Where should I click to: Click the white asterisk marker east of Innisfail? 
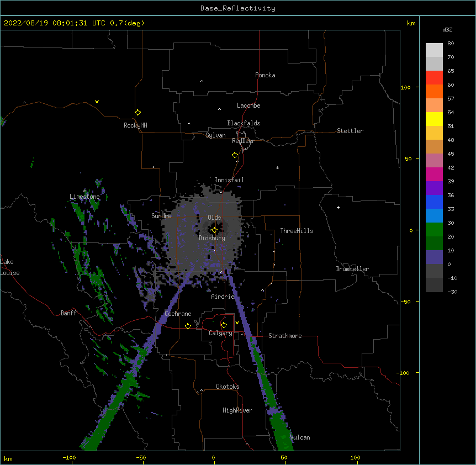point(277,167)
